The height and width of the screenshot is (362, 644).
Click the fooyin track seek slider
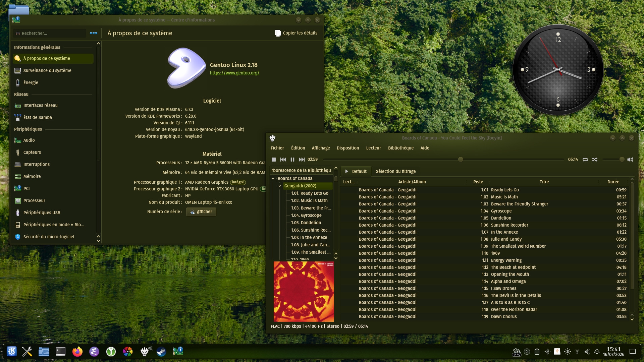point(443,160)
